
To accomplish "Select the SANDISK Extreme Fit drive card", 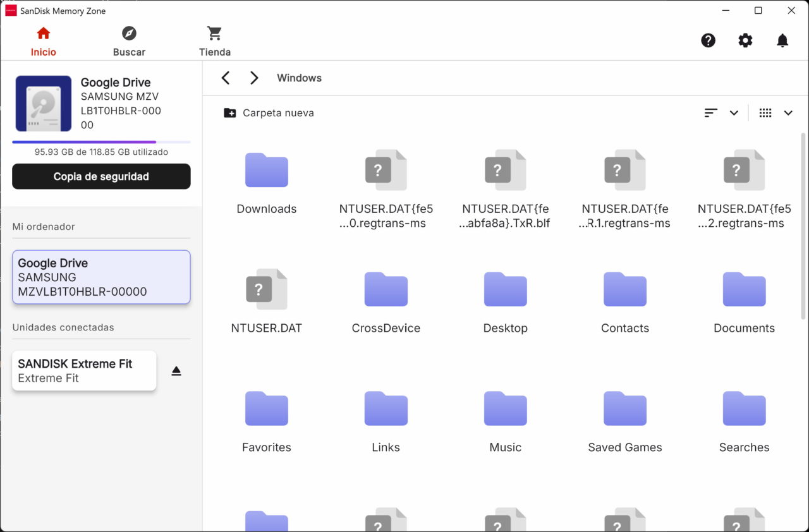I will [x=84, y=371].
